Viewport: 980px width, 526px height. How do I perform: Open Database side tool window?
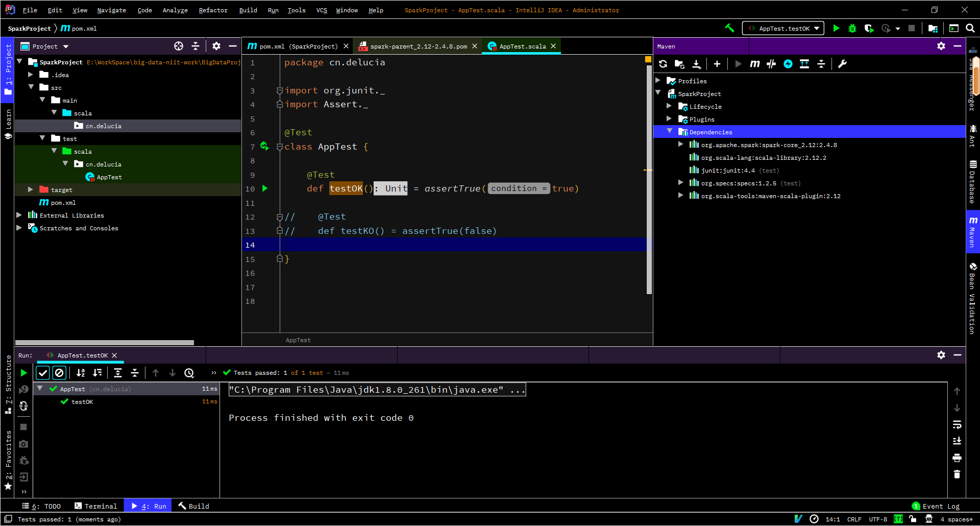click(973, 182)
